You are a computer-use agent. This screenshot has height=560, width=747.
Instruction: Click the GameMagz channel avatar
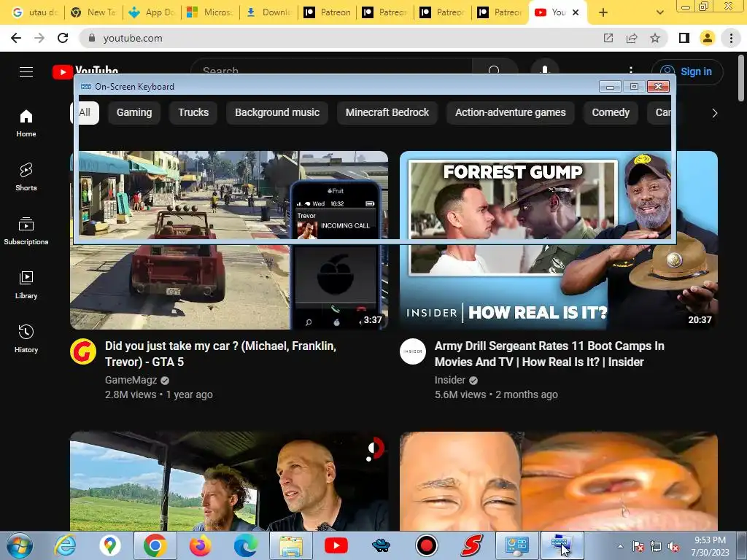(83, 351)
